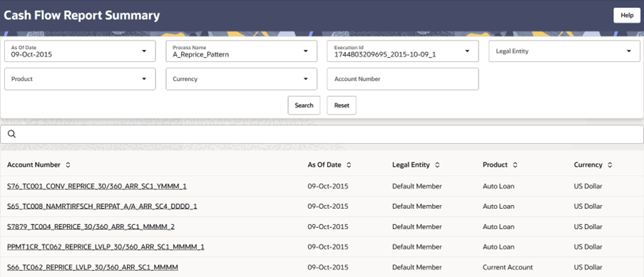This screenshot has width=644, height=277.
Task: Open the Legal Entity filter dropdown
Action: tap(564, 51)
